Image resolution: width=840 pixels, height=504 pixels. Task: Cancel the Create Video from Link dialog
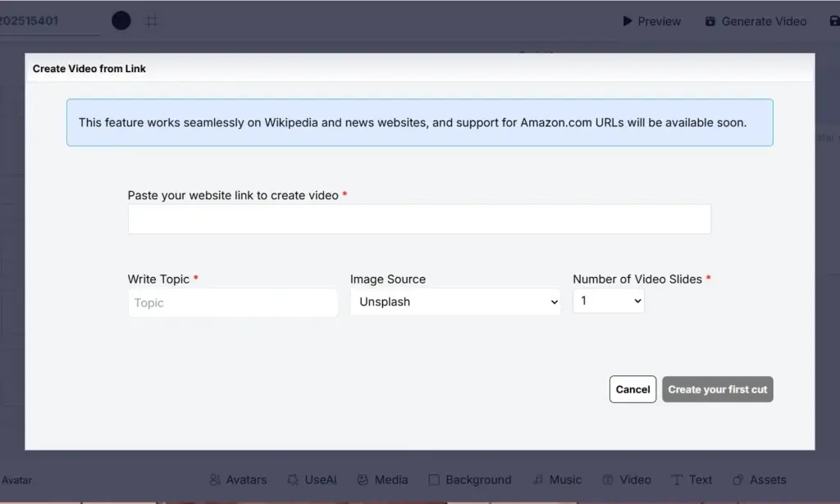pos(632,389)
